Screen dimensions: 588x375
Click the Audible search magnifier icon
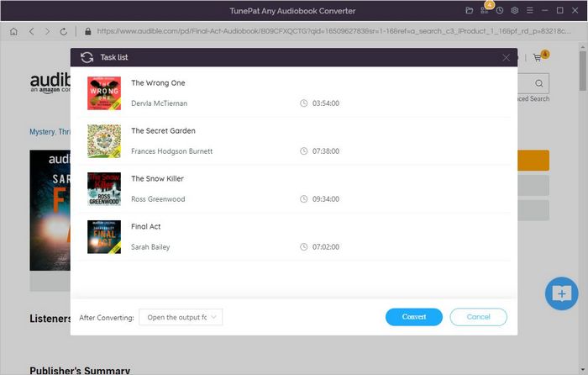coord(539,83)
